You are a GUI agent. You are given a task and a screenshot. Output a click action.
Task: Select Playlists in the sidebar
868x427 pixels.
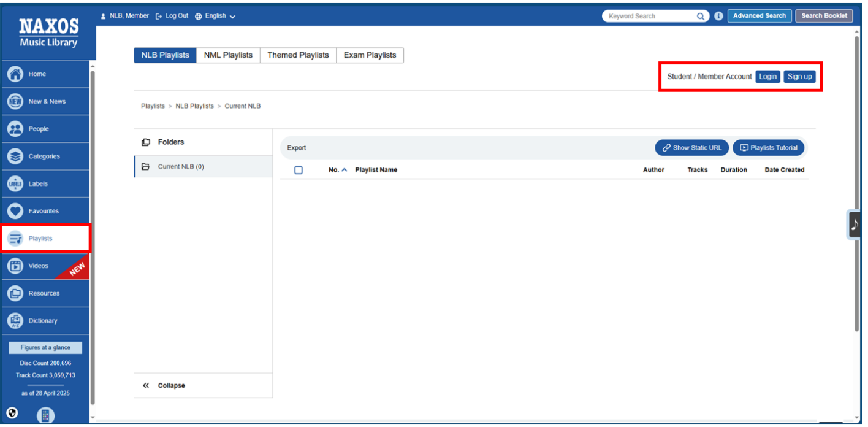[x=45, y=239]
